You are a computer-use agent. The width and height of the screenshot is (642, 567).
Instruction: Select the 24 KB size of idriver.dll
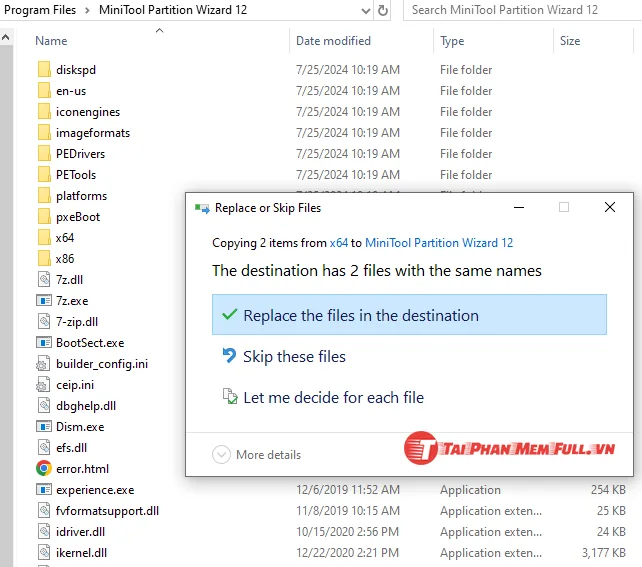point(611,531)
